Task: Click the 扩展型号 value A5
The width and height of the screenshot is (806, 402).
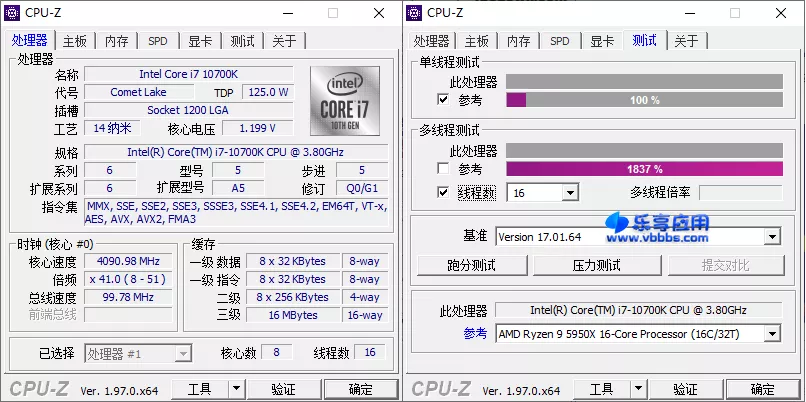Action: 238,188
